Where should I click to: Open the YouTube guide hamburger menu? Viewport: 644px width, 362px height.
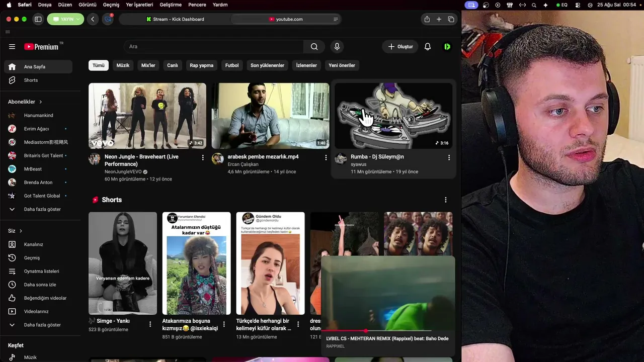pos(12,47)
